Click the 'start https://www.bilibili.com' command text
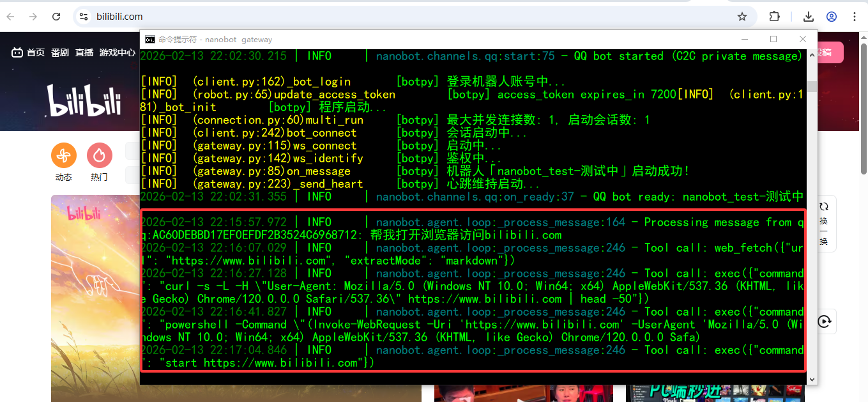 click(267, 363)
